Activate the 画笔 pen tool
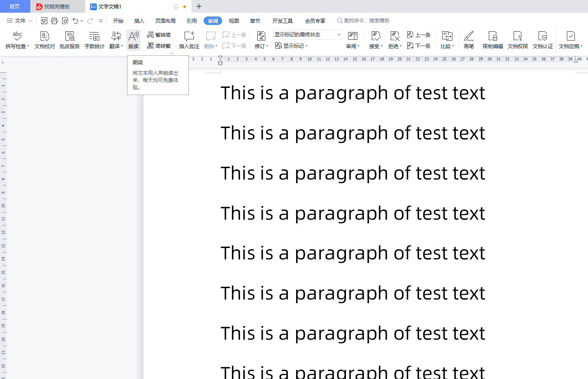The width and height of the screenshot is (588, 379). pyautogui.click(x=469, y=40)
